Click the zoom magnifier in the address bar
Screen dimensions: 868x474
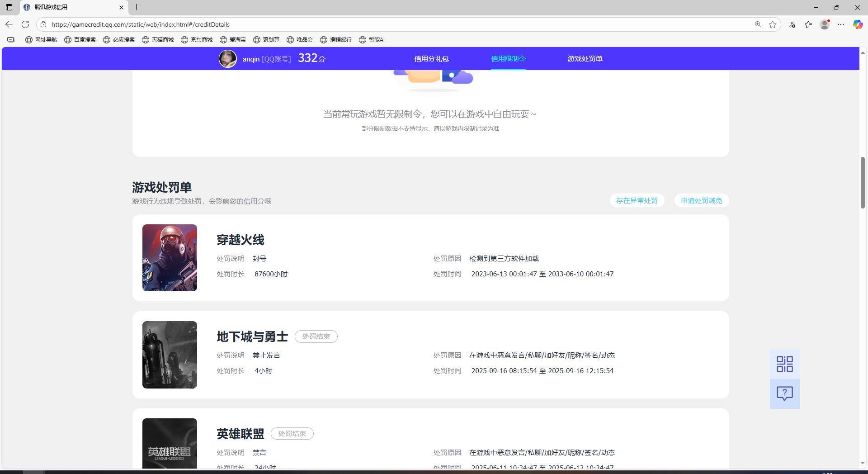pyautogui.click(x=758, y=24)
